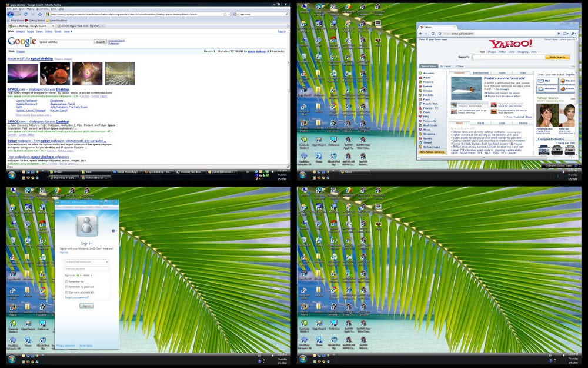Open Yahoo Maps from the sidebar

point(426,99)
